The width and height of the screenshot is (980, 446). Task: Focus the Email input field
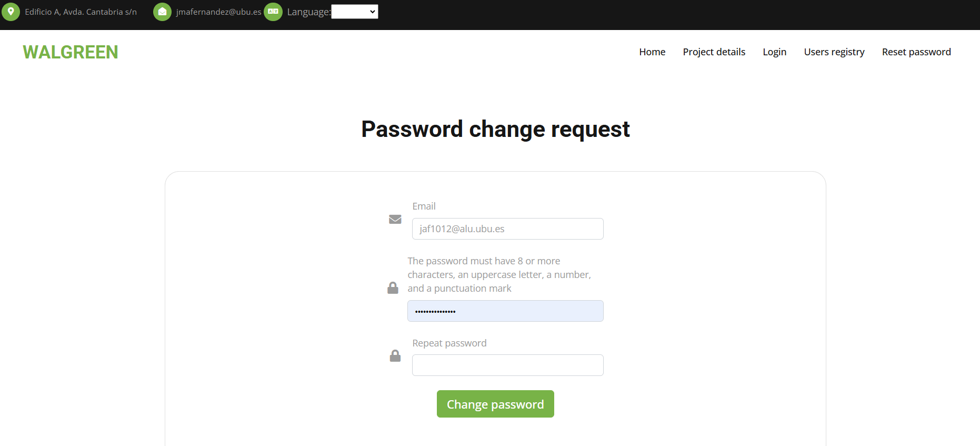[508, 229]
